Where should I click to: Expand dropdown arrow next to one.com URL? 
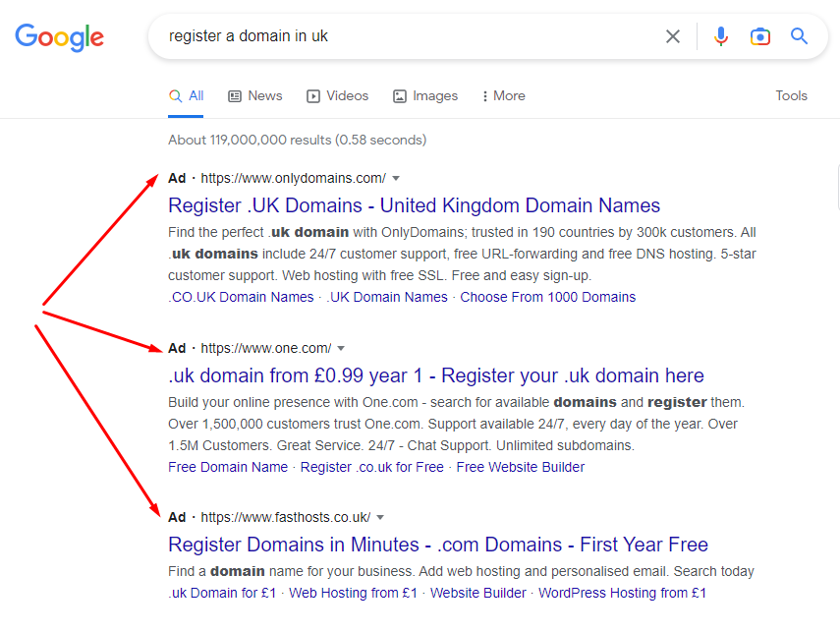click(341, 348)
